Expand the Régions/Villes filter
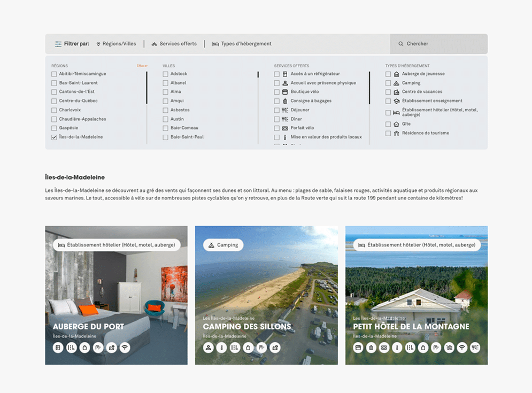The height and width of the screenshot is (393, 532). point(116,44)
